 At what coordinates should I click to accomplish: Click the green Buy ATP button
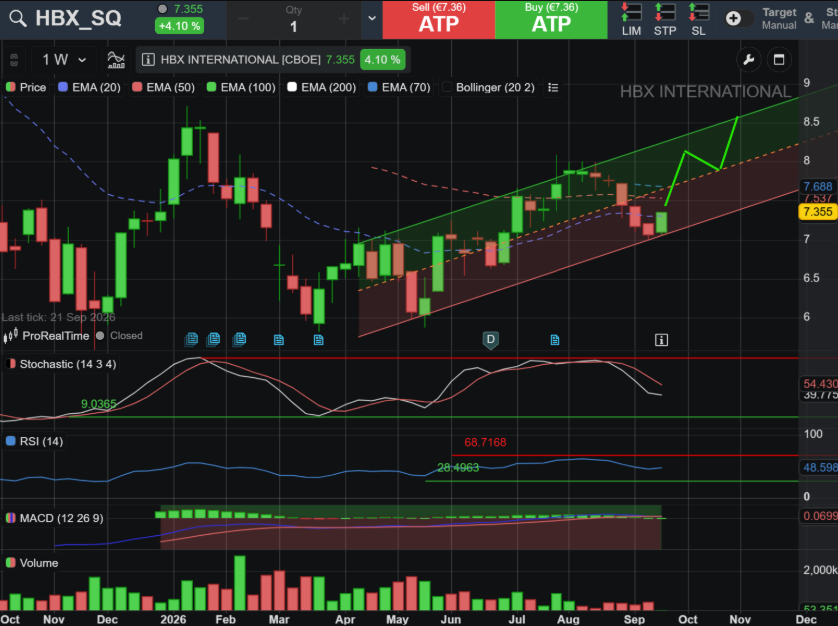click(552, 20)
